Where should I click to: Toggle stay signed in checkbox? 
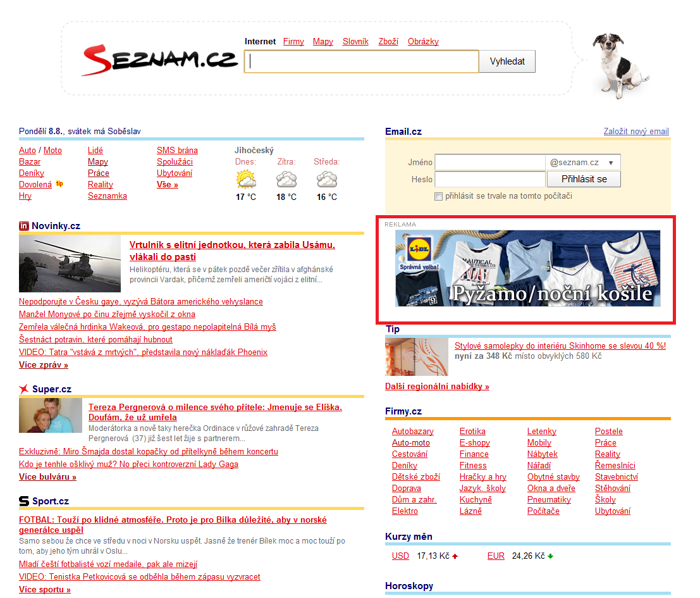click(438, 197)
